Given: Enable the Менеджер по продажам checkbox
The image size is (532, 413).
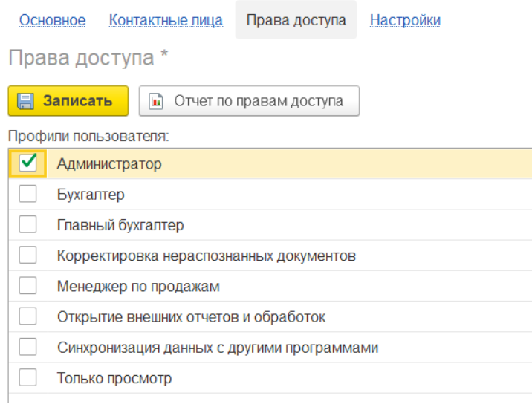Looking at the screenshot, I should 27,286.
